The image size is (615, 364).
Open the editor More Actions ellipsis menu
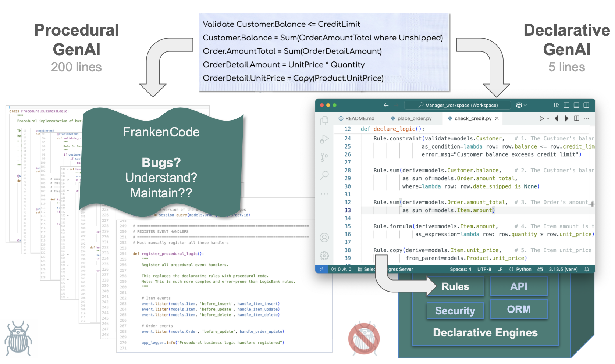click(x=586, y=118)
